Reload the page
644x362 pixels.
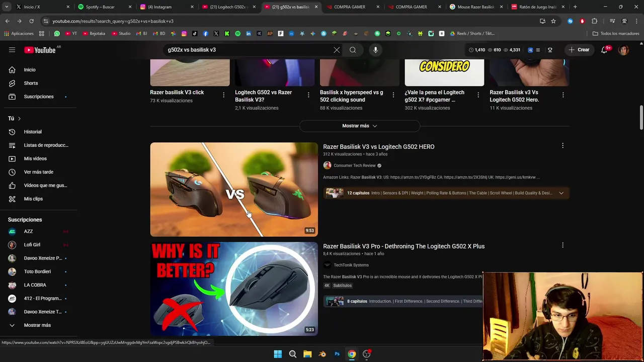31,21
